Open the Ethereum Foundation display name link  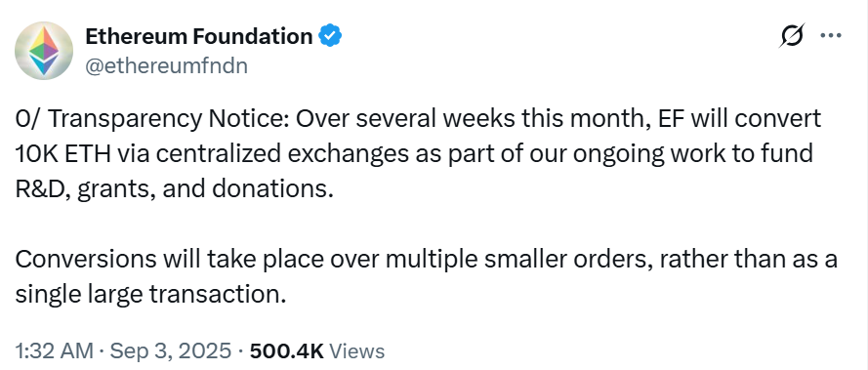[199, 36]
